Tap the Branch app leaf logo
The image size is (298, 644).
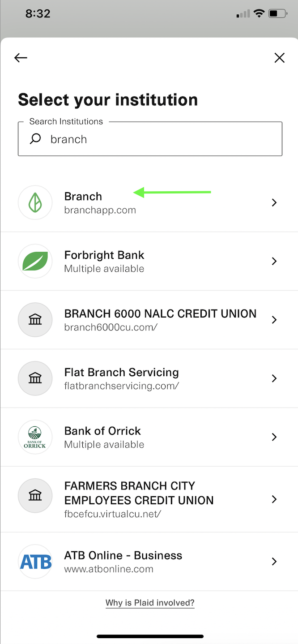pos(35,202)
